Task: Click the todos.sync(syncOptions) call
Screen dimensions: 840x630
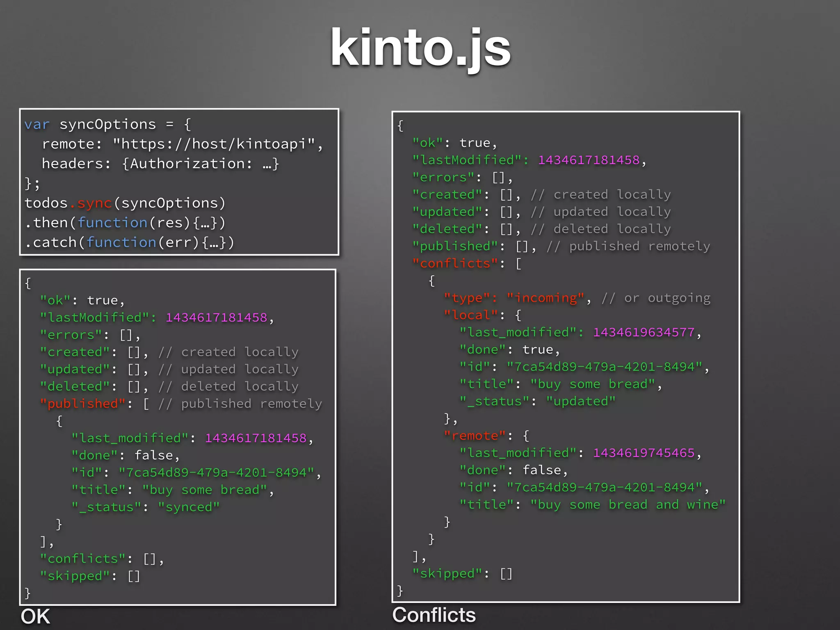Action: (125, 203)
